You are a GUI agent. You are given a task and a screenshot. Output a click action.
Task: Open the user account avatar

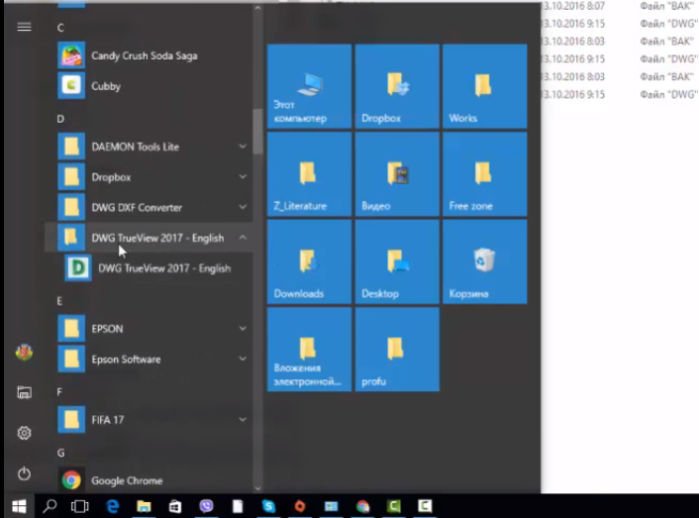coord(24,352)
